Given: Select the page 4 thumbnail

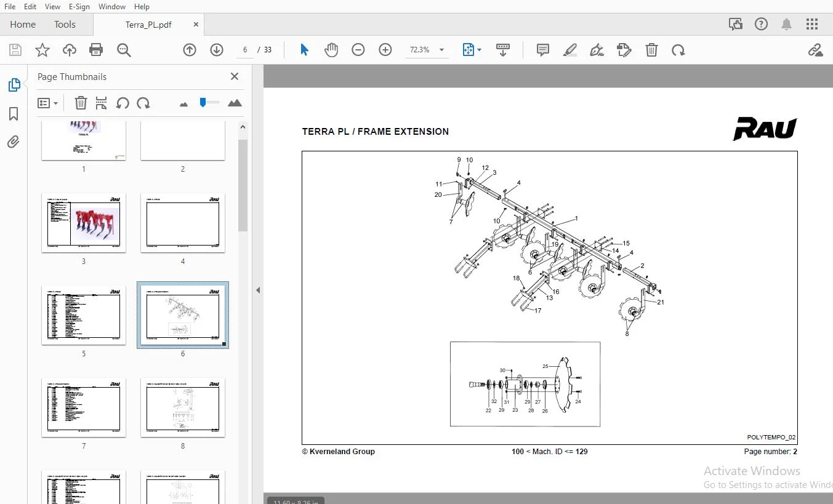Looking at the screenshot, I should coord(183,223).
